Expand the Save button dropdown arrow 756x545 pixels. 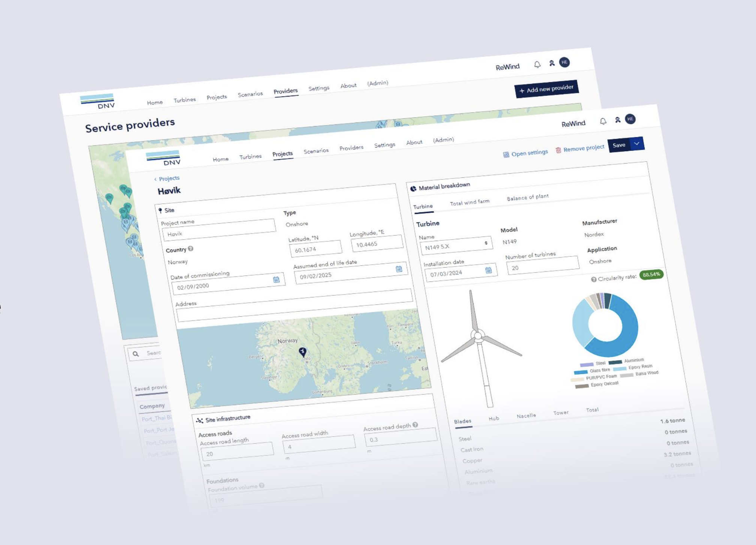pos(637,144)
